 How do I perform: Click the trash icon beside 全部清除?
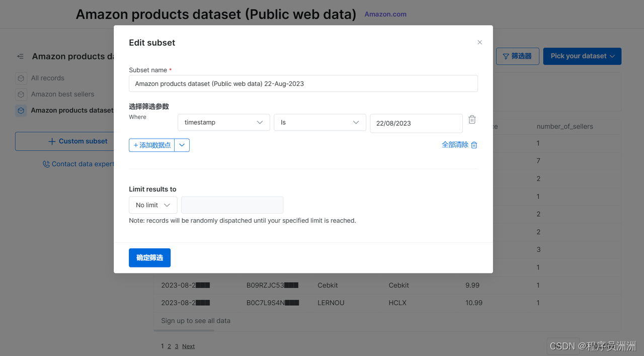pyautogui.click(x=474, y=145)
